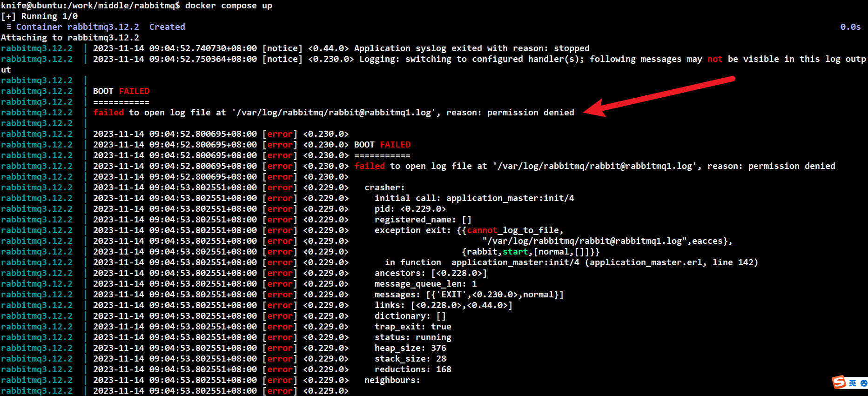Click 'Application syslog exited with reason: stopped'
This screenshot has width=868, height=396.
471,48
